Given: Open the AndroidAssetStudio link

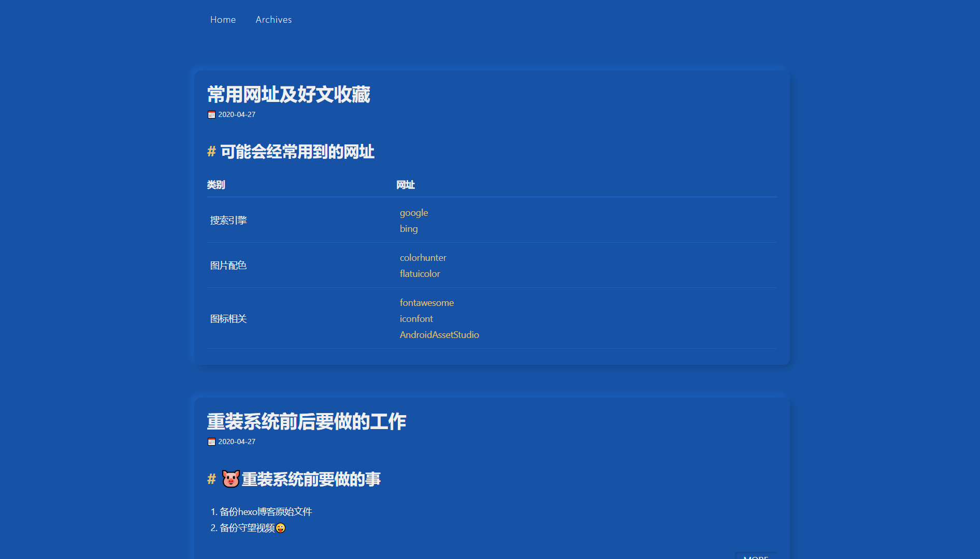Looking at the screenshot, I should click(x=439, y=335).
